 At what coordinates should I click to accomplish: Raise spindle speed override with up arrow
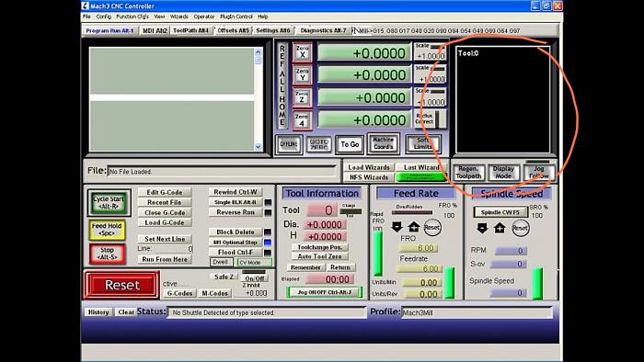tap(500, 228)
